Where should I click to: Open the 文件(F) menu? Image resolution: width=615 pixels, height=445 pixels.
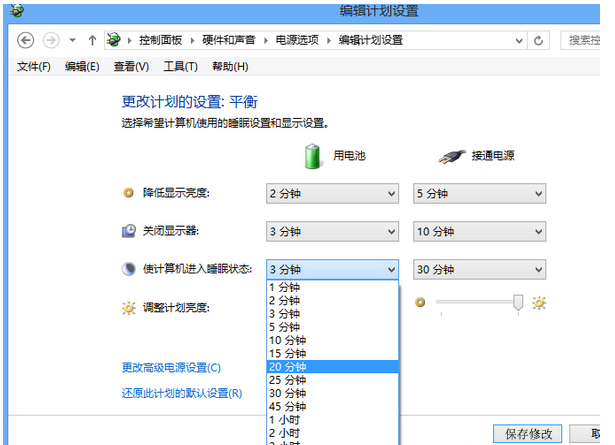(34, 66)
